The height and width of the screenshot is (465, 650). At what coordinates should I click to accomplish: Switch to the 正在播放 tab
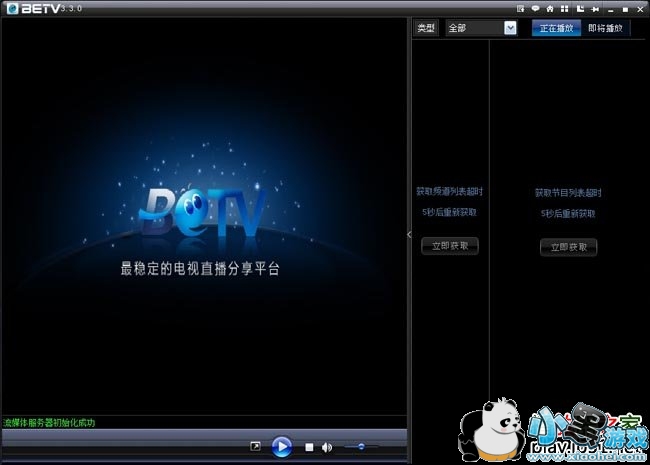coord(556,28)
